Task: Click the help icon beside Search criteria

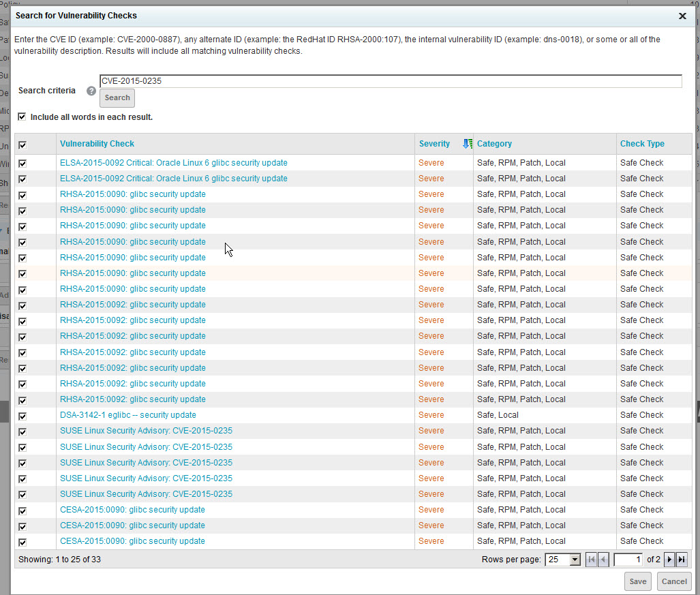Action: point(91,91)
